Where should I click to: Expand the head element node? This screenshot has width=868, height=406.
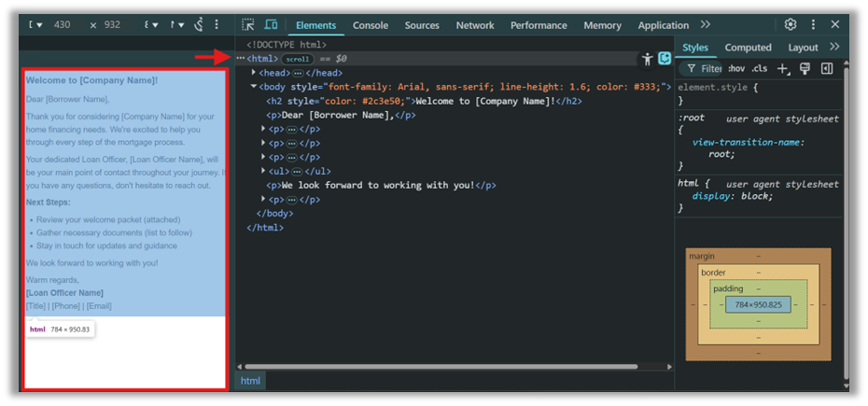tap(254, 73)
